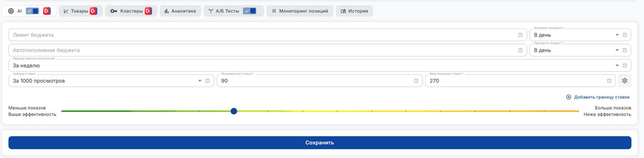Open the История tab
The width and height of the screenshot is (644, 158).
coord(354,11)
